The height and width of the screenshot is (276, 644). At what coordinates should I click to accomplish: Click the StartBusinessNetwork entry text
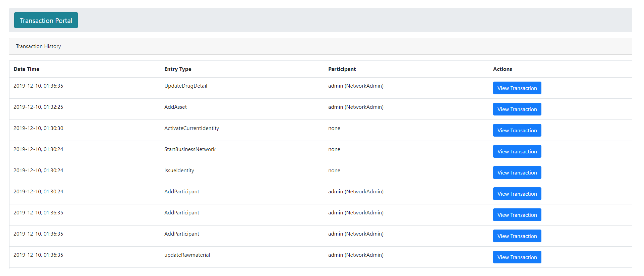pyautogui.click(x=190, y=149)
